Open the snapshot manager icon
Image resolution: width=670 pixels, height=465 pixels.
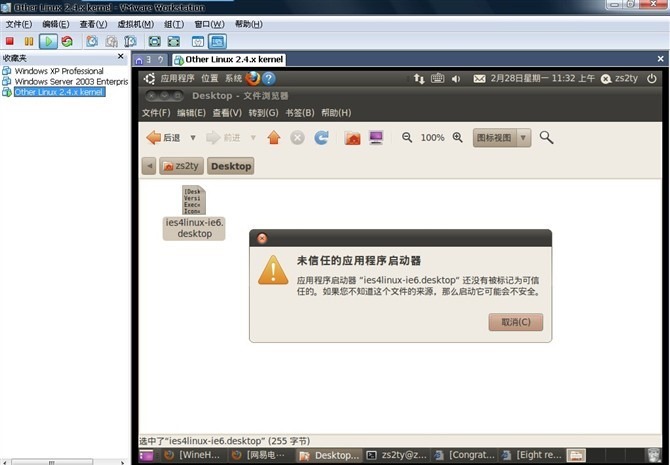[x=130, y=41]
